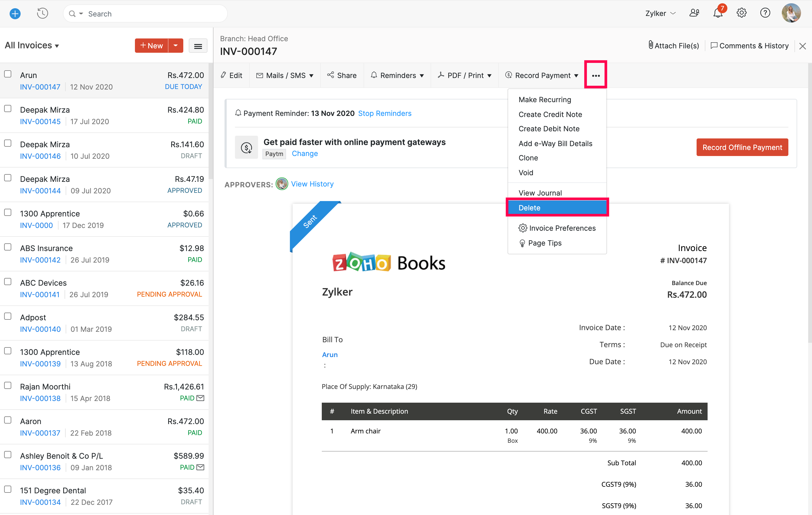Click the three-dot more actions button
Screen dimensions: 812x515
595,76
